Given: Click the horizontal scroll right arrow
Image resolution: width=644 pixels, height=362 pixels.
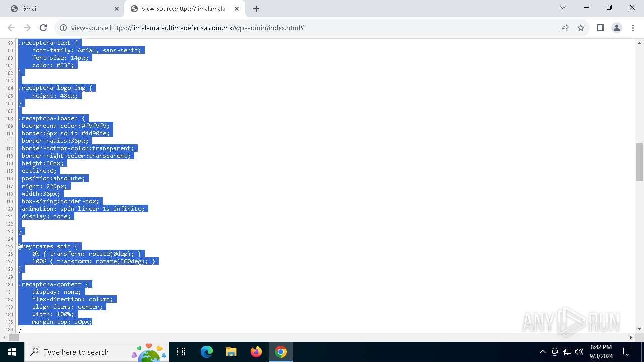Looking at the screenshot, I should pos(631,337).
